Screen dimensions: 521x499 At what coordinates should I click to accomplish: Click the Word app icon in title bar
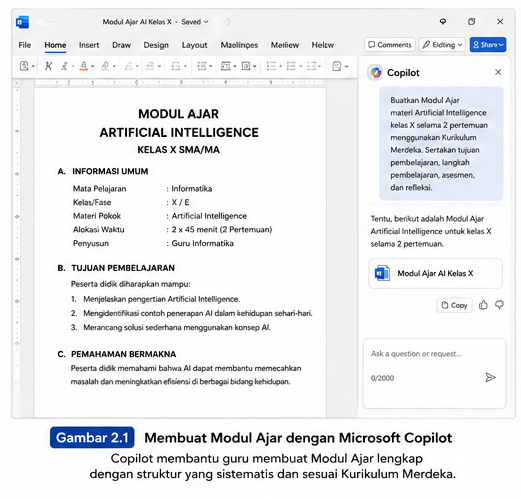pyautogui.click(x=22, y=22)
